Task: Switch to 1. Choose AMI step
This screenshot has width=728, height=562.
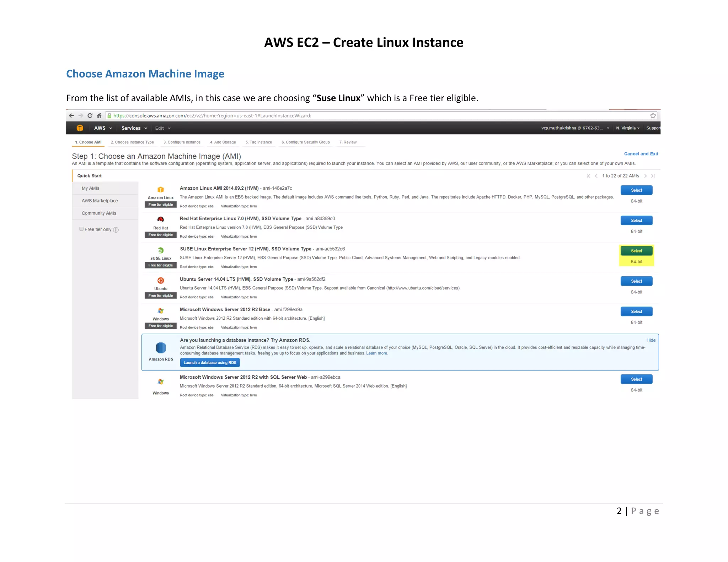Action: [88, 142]
